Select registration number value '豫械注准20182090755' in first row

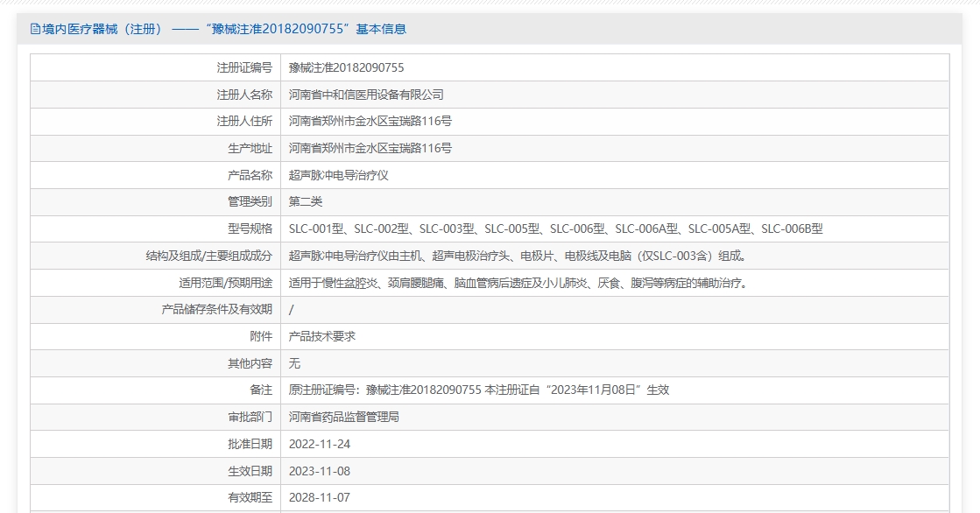tap(346, 67)
